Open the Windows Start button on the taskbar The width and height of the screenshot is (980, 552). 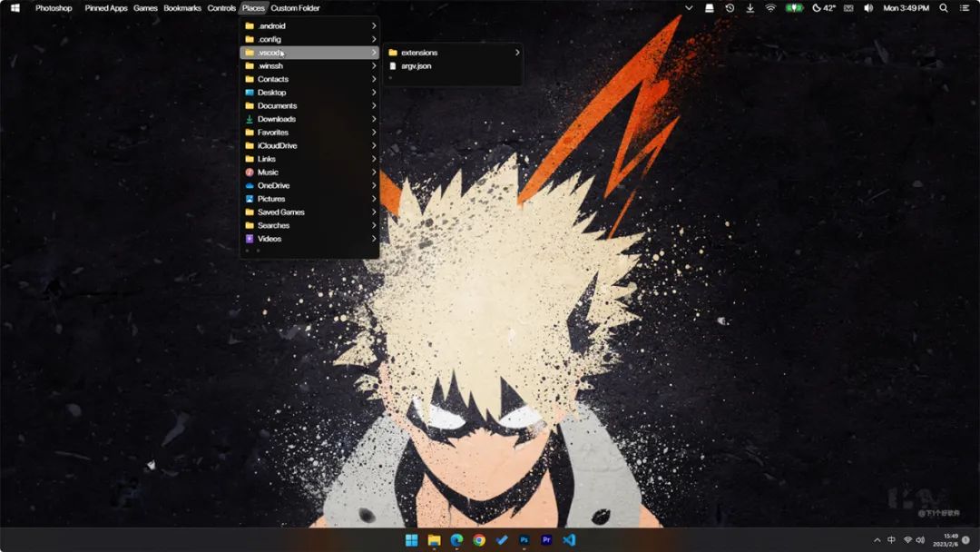(x=411, y=539)
